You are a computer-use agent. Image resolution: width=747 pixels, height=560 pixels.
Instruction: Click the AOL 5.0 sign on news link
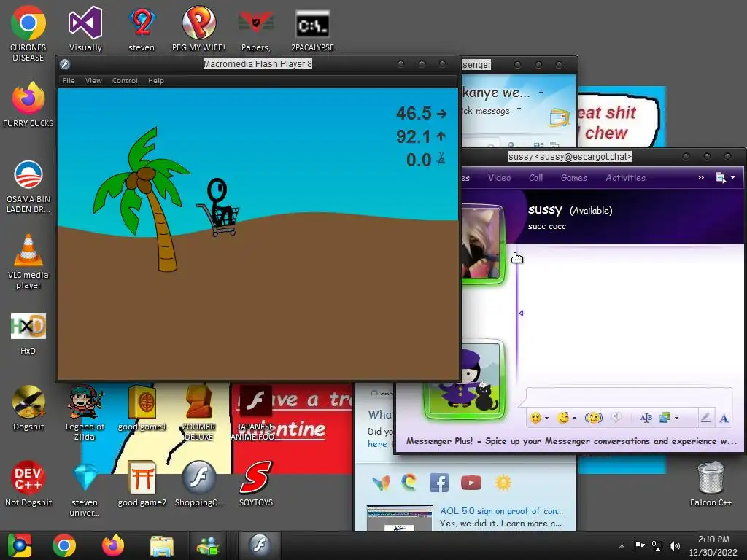click(501, 511)
